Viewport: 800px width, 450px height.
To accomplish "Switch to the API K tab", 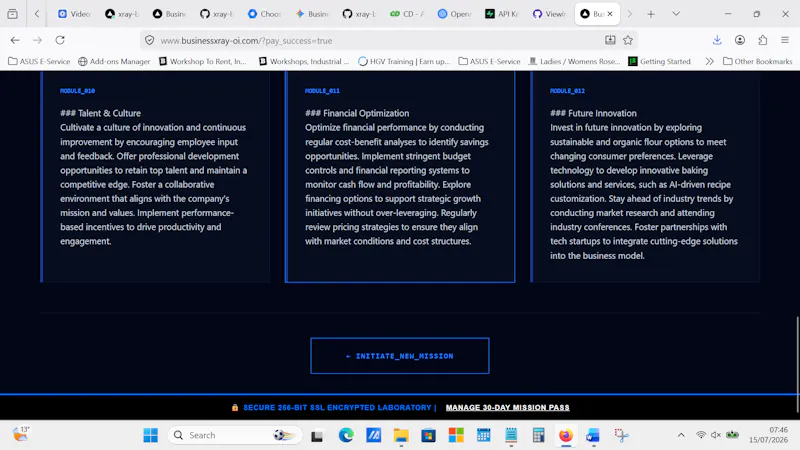I will tap(502, 14).
